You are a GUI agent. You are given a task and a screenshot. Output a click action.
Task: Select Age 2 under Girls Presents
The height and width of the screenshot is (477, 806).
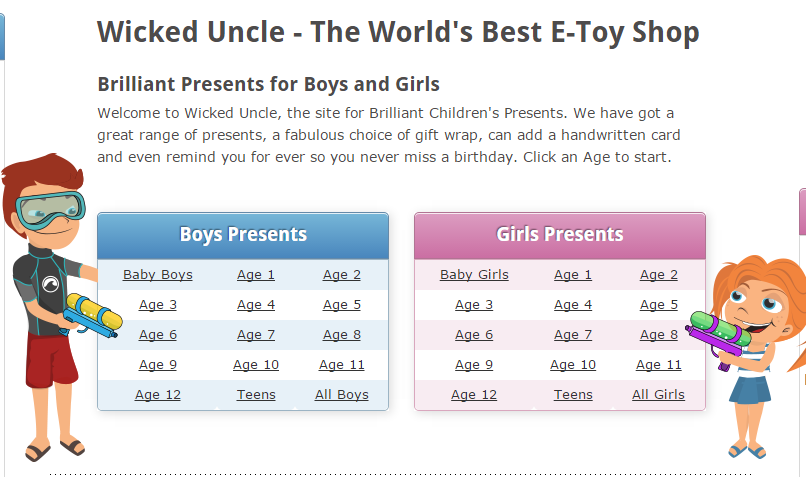(659, 275)
